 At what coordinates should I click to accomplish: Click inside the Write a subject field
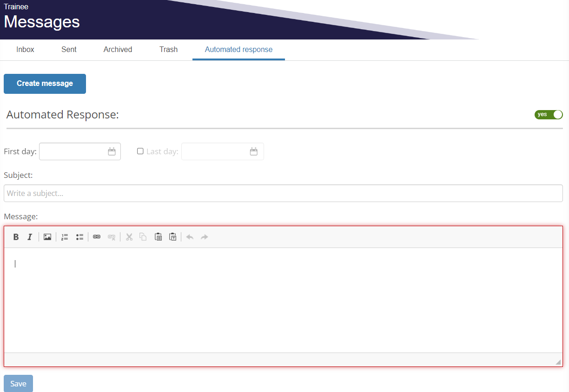point(284,193)
